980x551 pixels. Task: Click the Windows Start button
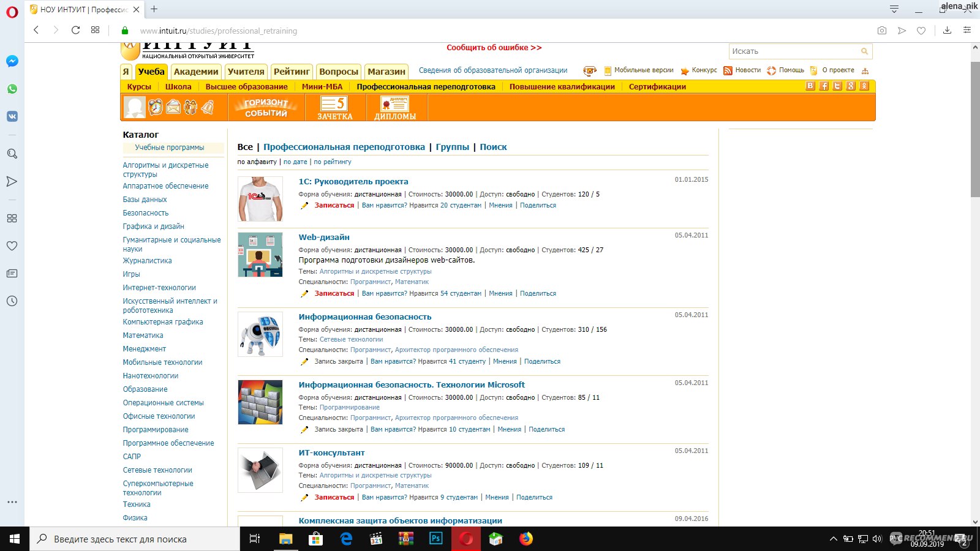15,539
